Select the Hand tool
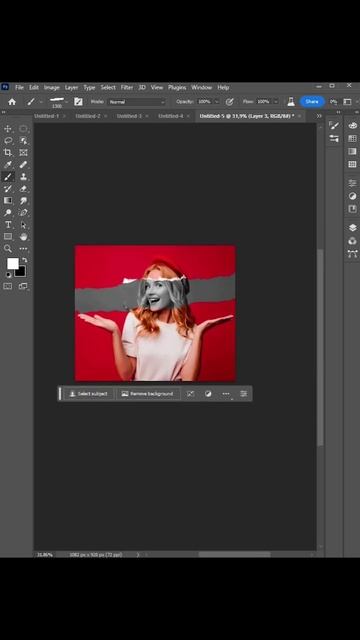Image resolution: width=360 pixels, height=640 pixels. [x=23, y=236]
